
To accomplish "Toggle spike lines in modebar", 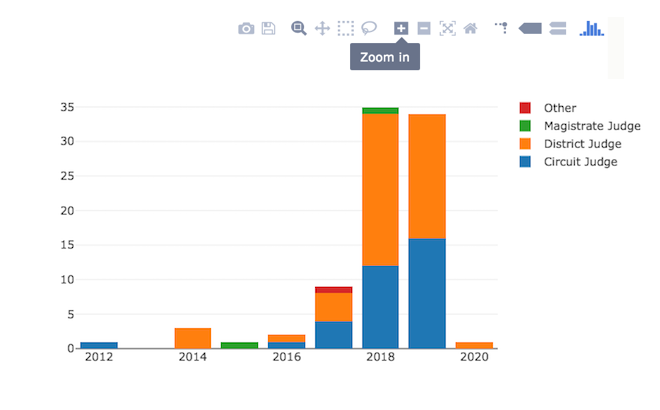I will click(x=501, y=28).
